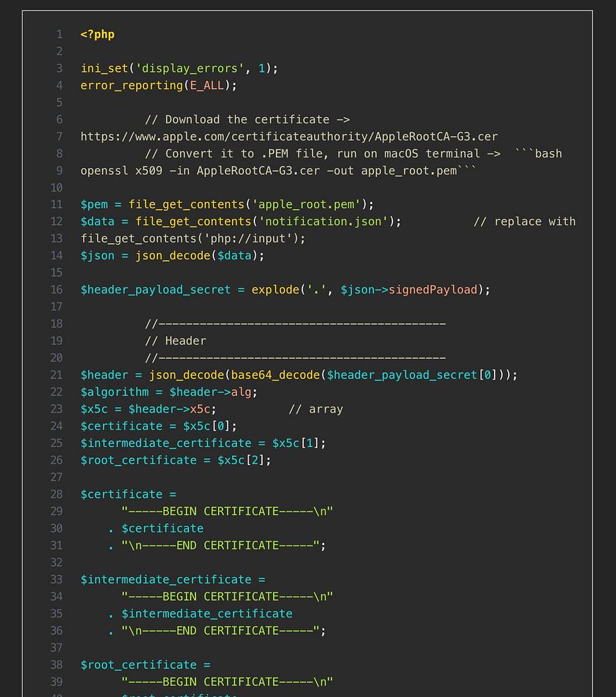Click 'error_reporting' function call

pos(132,85)
